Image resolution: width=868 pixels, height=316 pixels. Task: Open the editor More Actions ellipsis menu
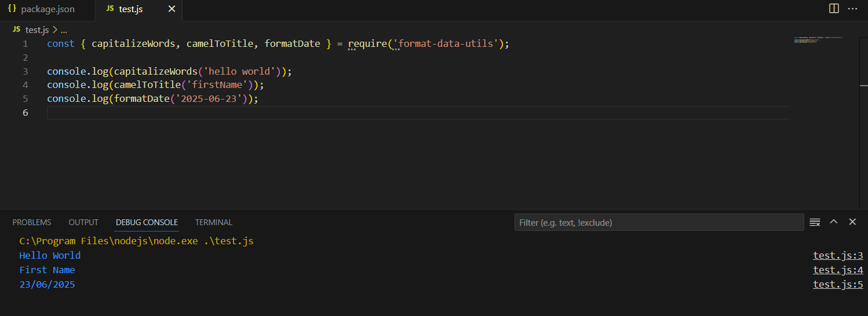(x=852, y=9)
